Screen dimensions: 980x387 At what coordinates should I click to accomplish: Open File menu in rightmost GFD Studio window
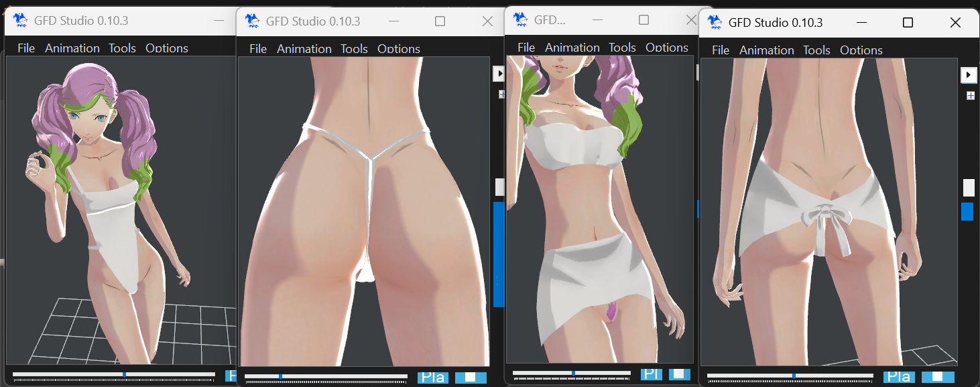721,50
